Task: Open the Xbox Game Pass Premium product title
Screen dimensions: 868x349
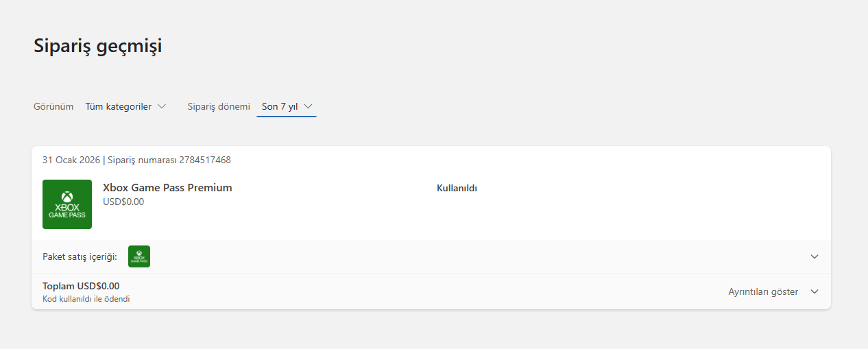Action: (x=167, y=187)
